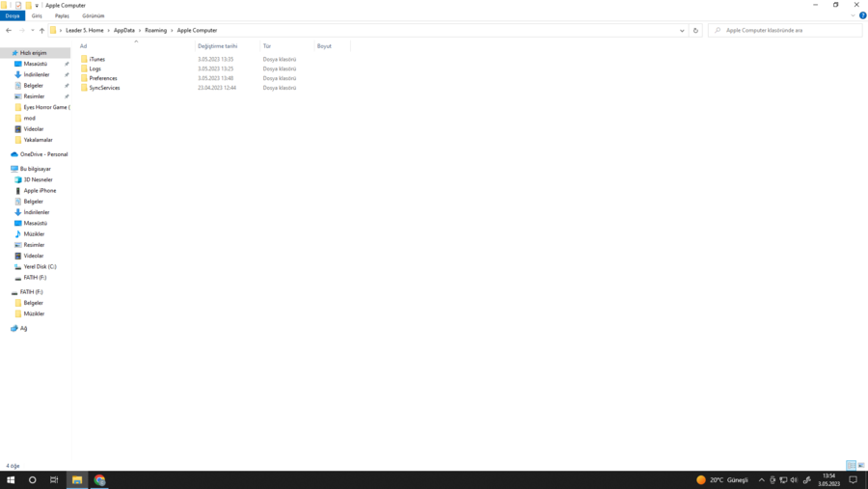The width and height of the screenshot is (868, 489).
Task: Open Apple iPhone device
Action: 40,191
